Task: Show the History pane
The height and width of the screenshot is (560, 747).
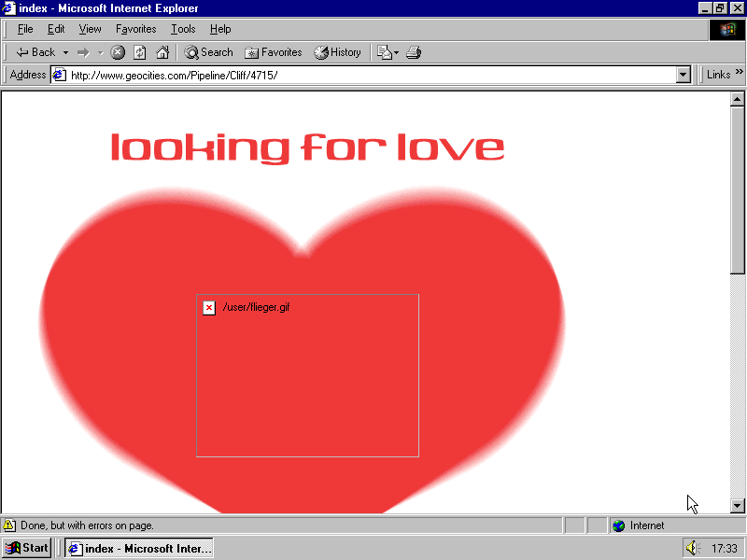Action: 337,52
